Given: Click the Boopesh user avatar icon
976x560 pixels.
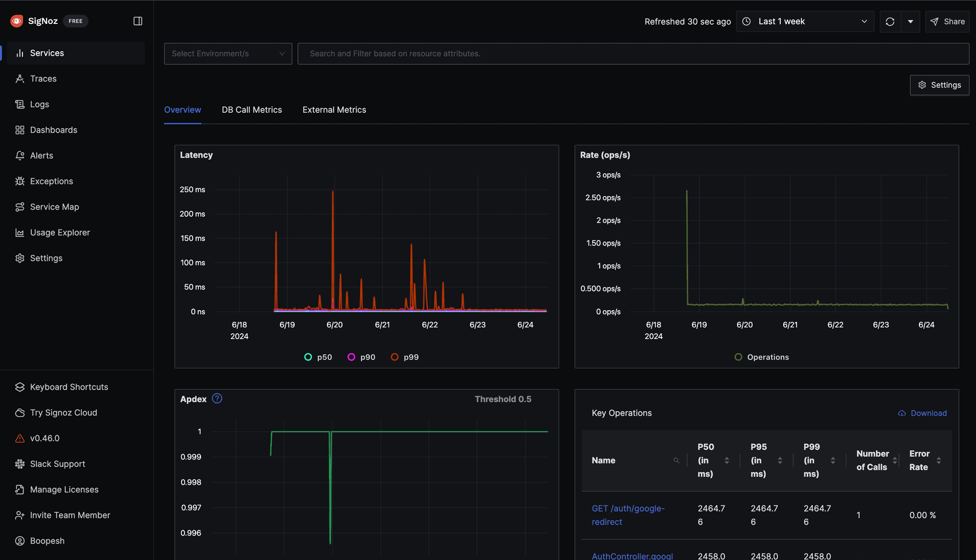Looking at the screenshot, I should (x=20, y=540).
